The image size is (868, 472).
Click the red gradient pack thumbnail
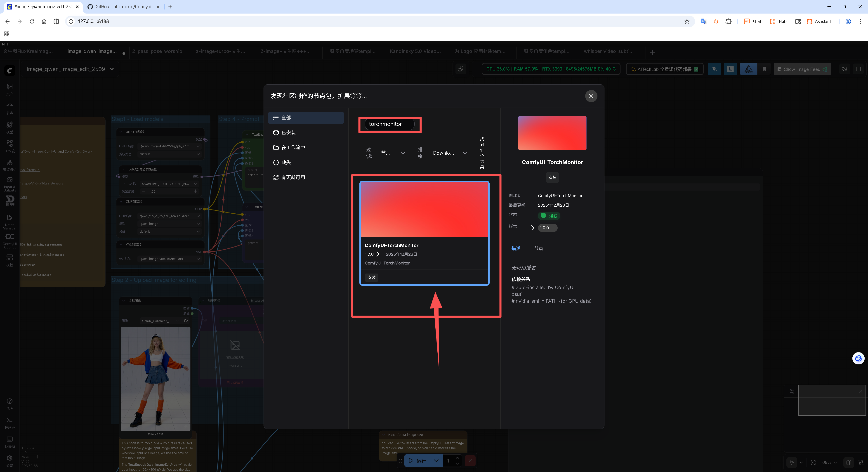point(424,209)
